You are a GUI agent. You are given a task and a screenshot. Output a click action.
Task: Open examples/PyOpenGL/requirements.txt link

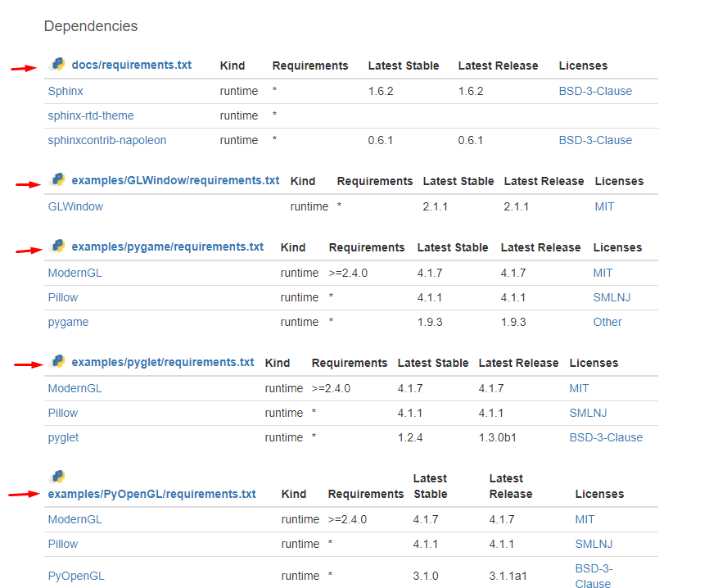point(152,494)
